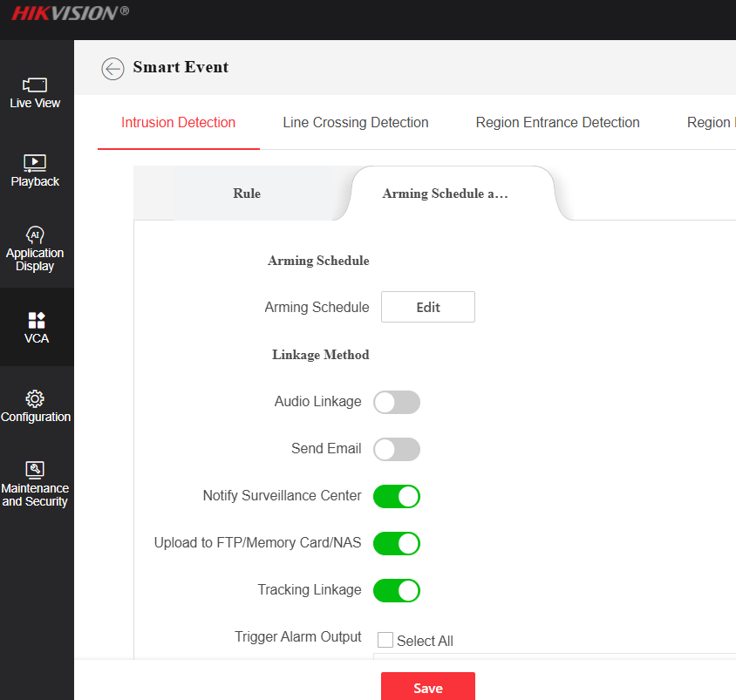
Task: Turn on the Send Email toggle
Action: (x=397, y=449)
